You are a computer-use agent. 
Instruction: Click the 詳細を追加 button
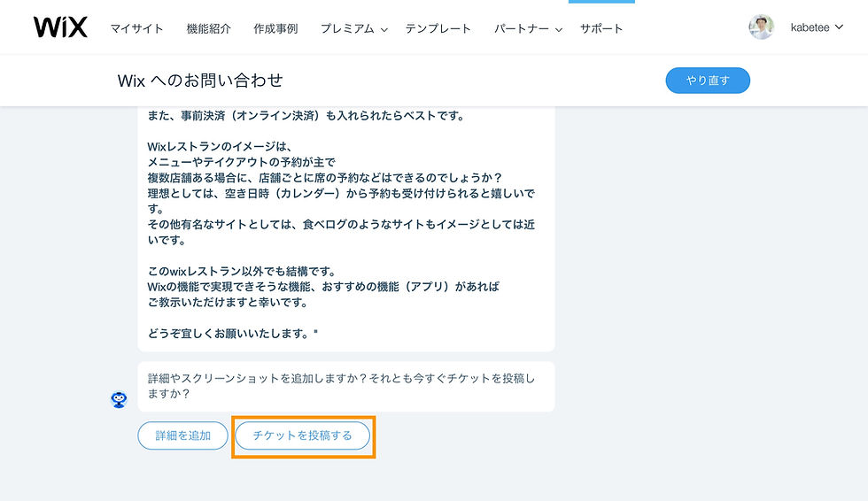coord(182,435)
